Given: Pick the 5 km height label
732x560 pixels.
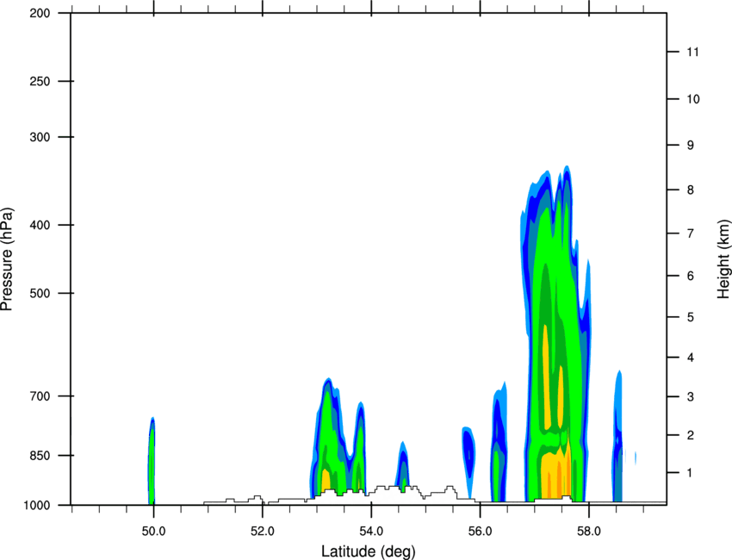Looking at the screenshot, I should (691, 318).
